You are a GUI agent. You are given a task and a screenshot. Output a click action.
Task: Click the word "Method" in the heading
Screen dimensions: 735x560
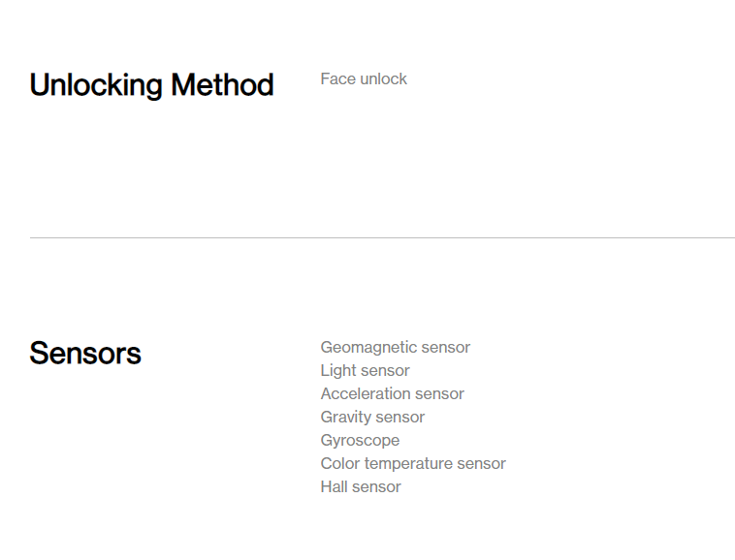[222, 85]
